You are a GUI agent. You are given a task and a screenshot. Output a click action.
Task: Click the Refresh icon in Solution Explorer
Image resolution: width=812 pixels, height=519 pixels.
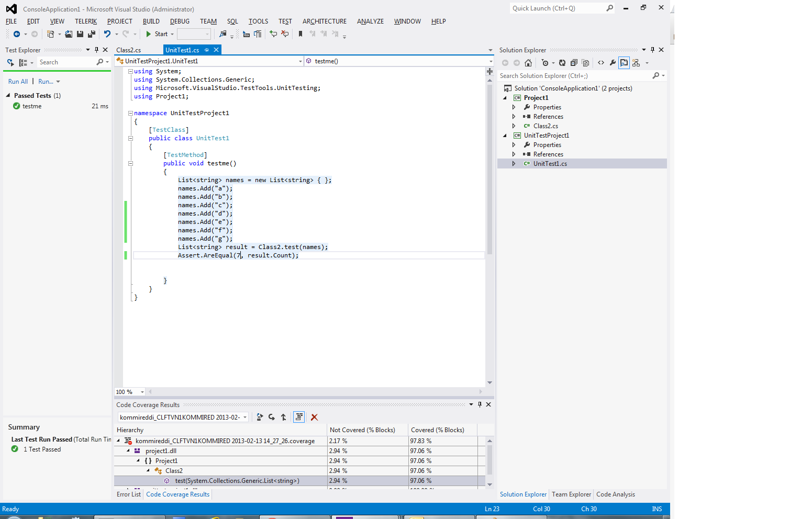click(562, 63)
